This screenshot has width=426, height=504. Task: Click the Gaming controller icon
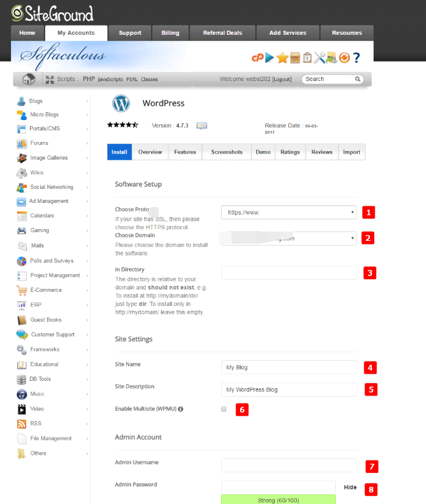[x=21, y=230]
